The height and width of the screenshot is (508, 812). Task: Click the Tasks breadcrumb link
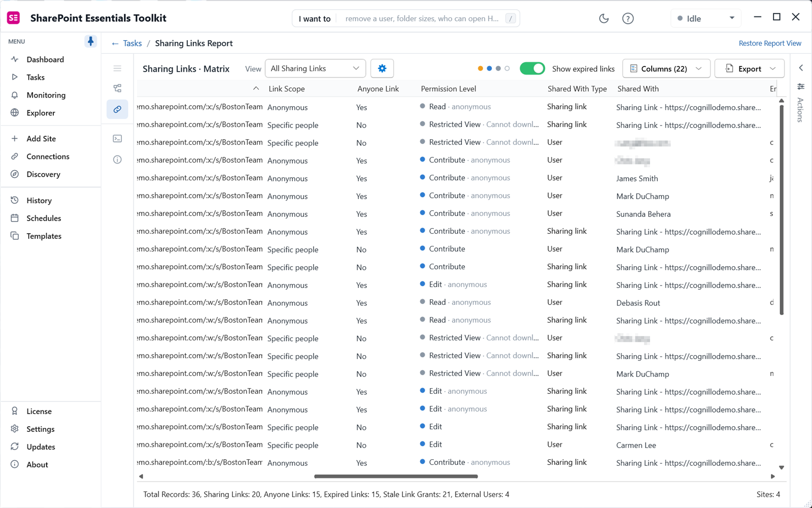click(x=132, y=44)
